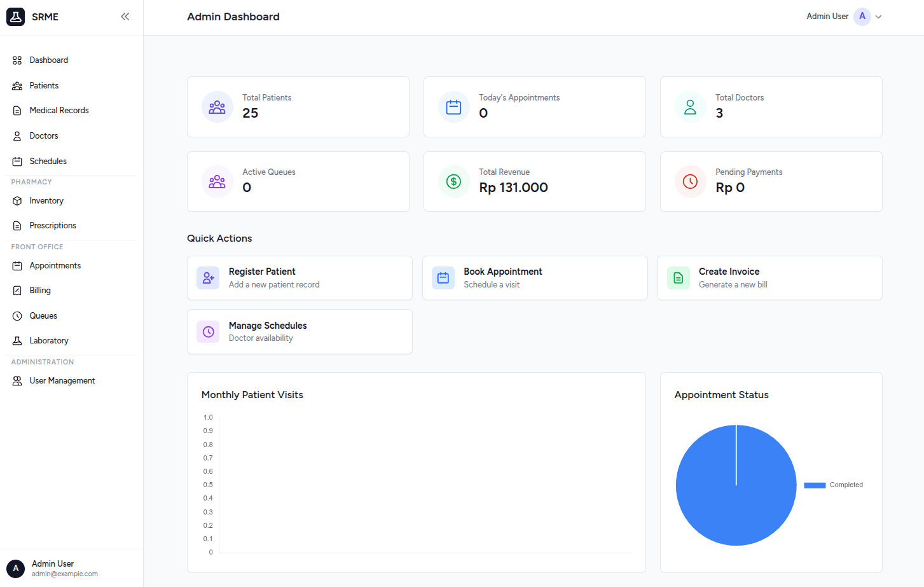The width and height of the screenshot is (924, 587).
Task: Select Register Patient quick action
Action: click(x=300, y=278)
